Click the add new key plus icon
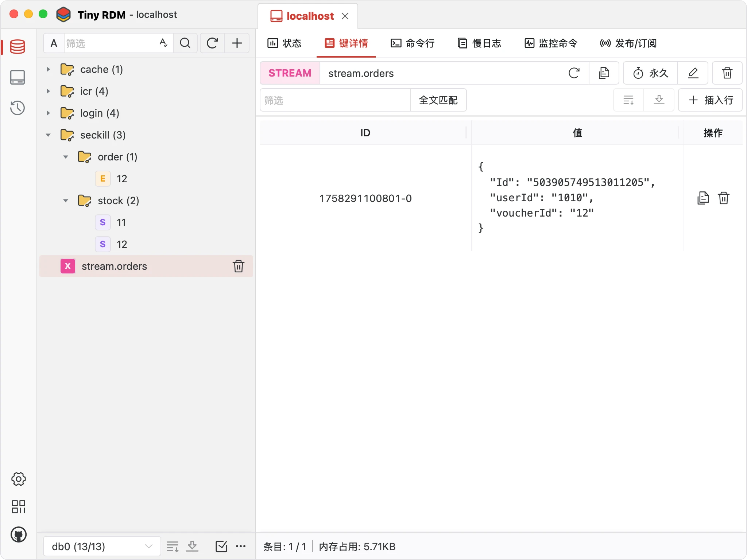This screenshot has width=747, height=560. point(237,43)
